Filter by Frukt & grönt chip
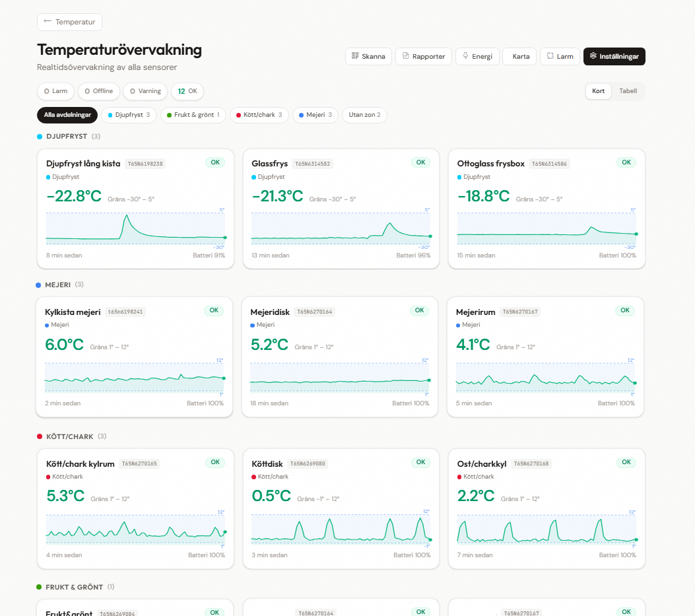 tap(193, 115)
